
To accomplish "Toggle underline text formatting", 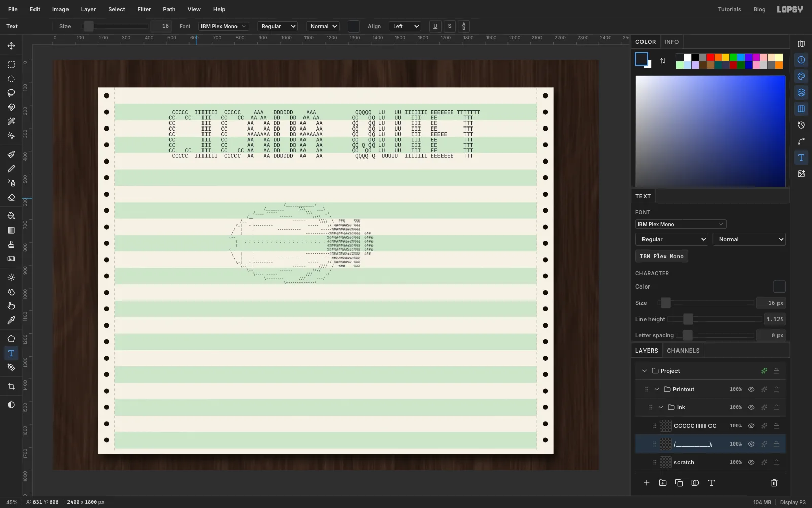I will pos(435,26).
